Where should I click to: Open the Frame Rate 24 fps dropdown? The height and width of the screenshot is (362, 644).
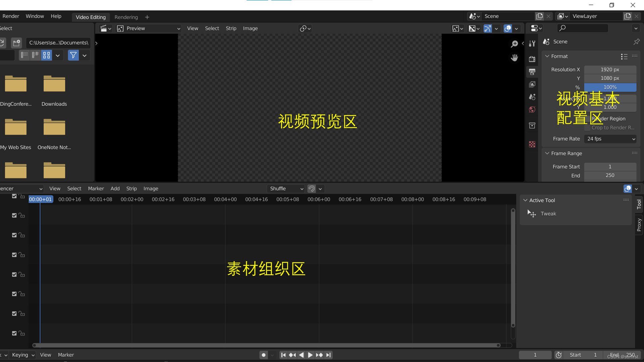(x=610, y=139)
